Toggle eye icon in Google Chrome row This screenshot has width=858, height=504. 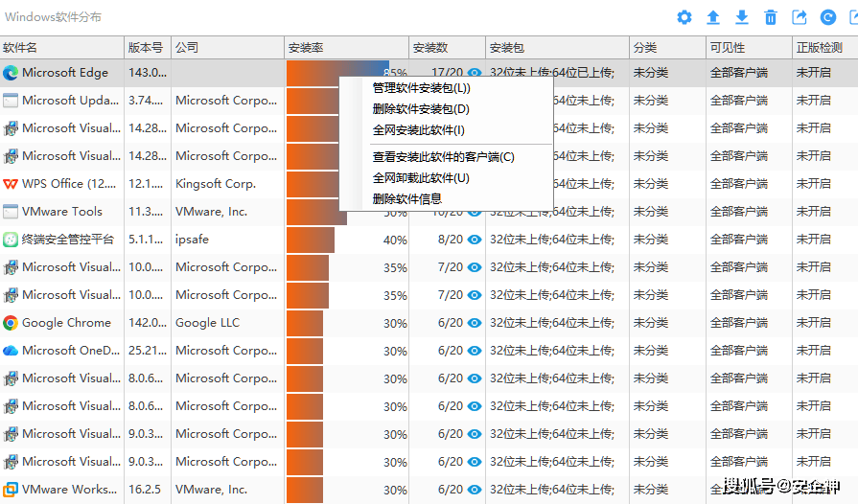click(x=474, y=324)
